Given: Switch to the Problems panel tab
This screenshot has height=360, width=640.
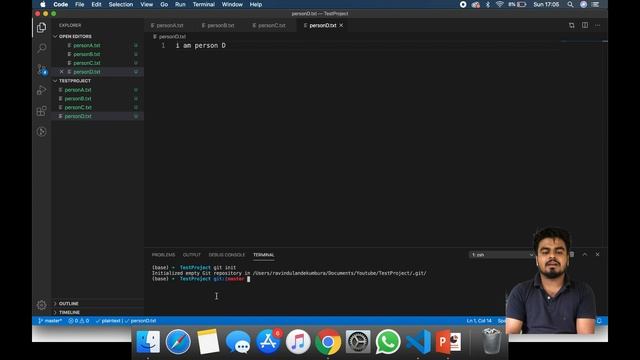Looking at the screenshot, I should [163, 255].
